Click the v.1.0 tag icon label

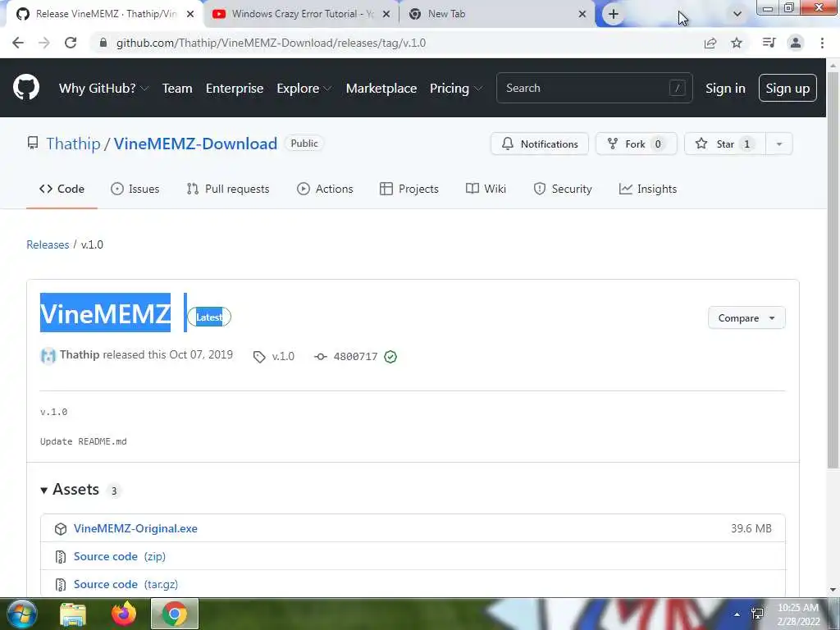pos(274,357)
